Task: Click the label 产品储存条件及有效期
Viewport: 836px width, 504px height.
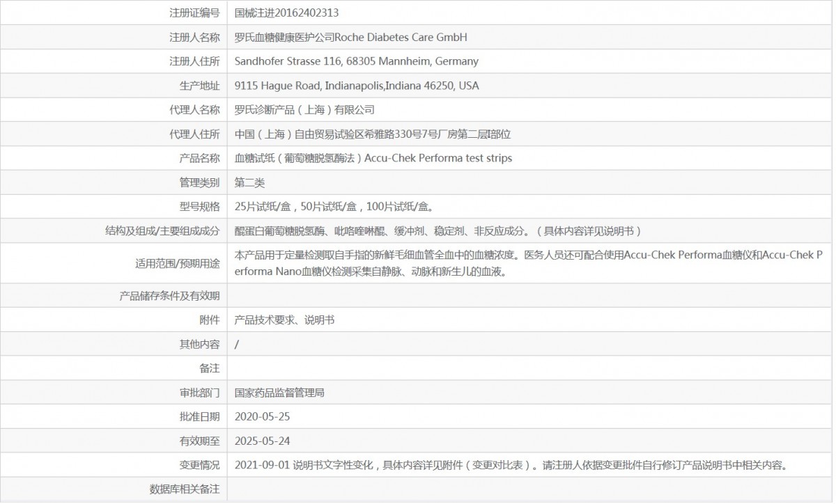Action: 170,296
